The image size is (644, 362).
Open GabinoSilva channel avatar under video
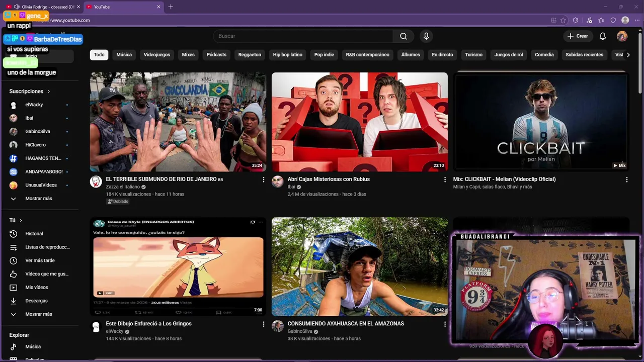coord(278,326)
